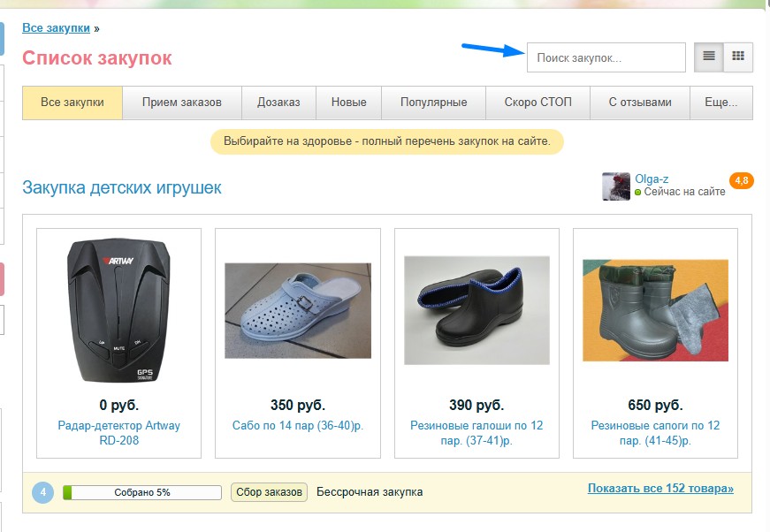The height and width of the screenshot is (532, 770).
Task: Open Закупка детских игрушек heading link
Action: coord(122,188)
